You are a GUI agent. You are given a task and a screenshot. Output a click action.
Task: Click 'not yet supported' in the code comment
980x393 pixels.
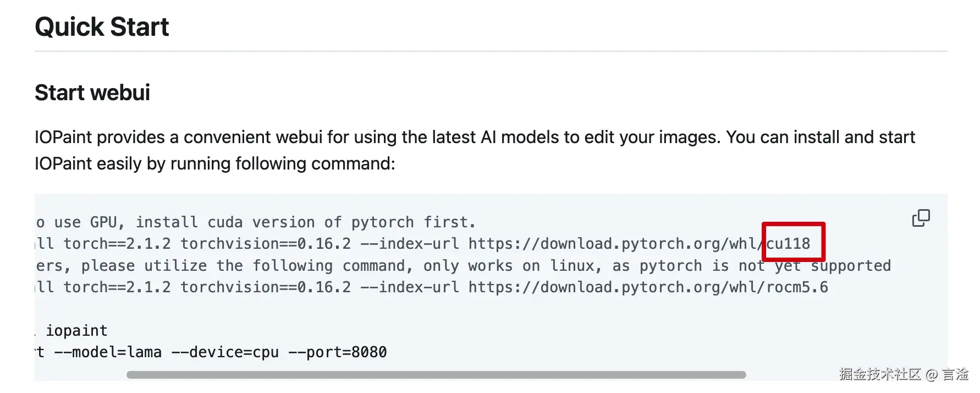click(814, 266)
